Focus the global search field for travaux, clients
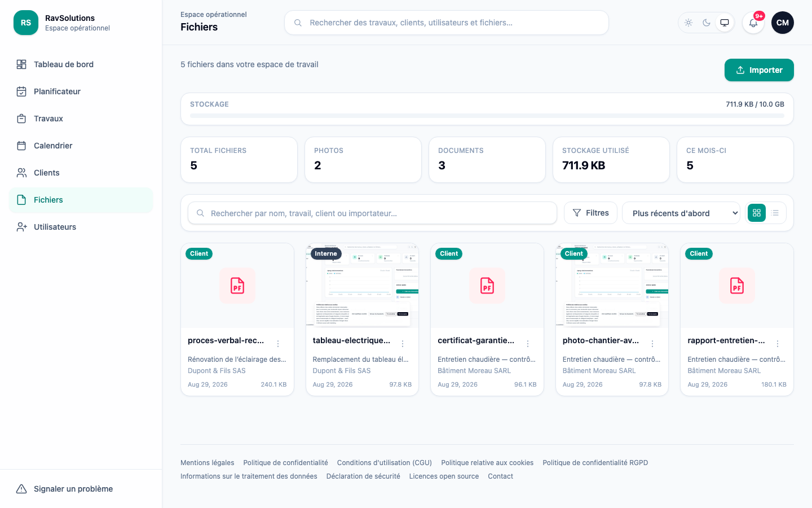 click(447, 23)
